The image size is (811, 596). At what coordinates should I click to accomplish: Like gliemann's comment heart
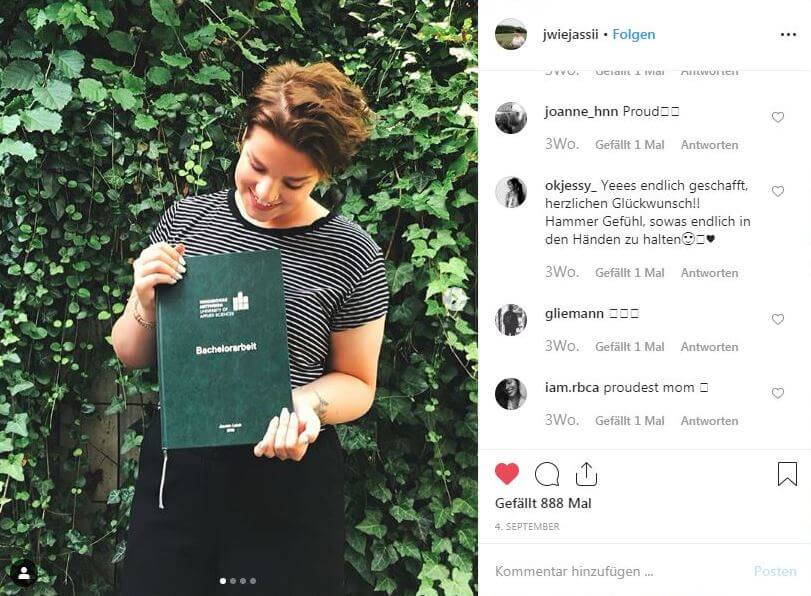point(777,319)
